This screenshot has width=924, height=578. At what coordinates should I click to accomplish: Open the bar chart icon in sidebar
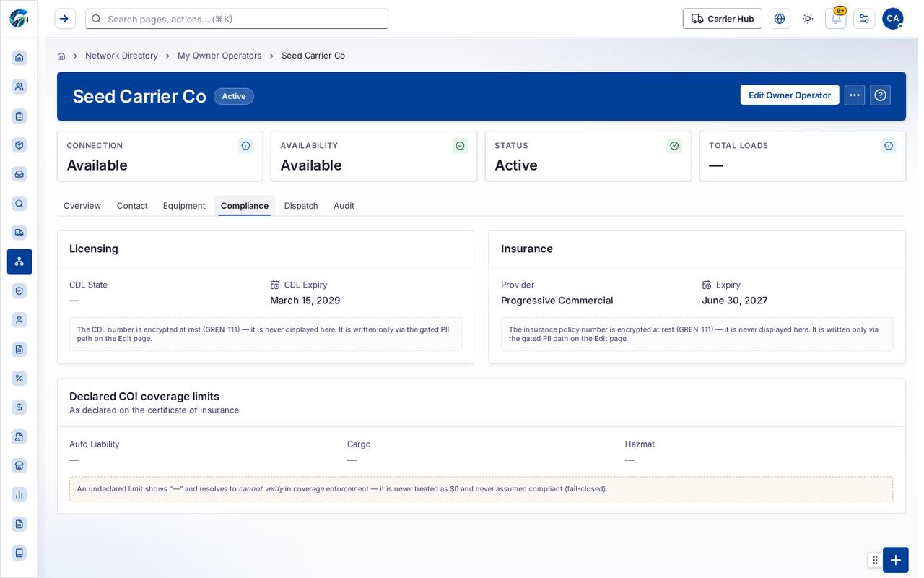(19, 495)
